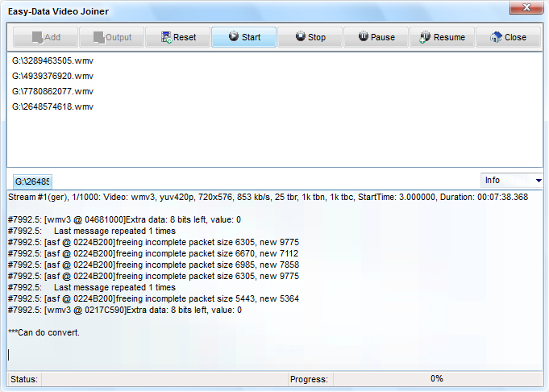Select file G:\4939376920.wmv in list
This screenshot has height=392, width=549.
point(53,76)
